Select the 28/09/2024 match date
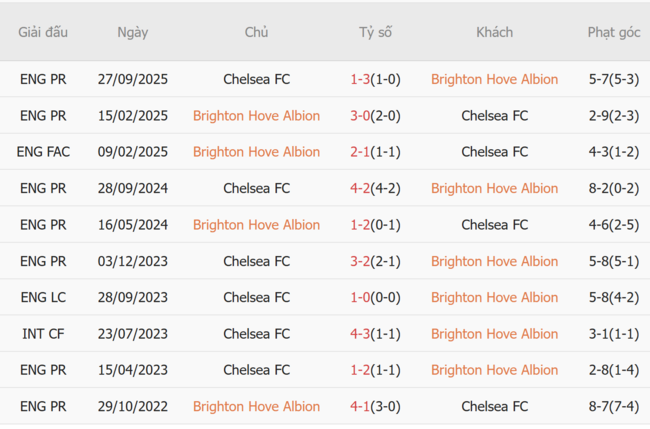Image resolution: width=650 pixels, height=429 pixels. click(132, 188)
